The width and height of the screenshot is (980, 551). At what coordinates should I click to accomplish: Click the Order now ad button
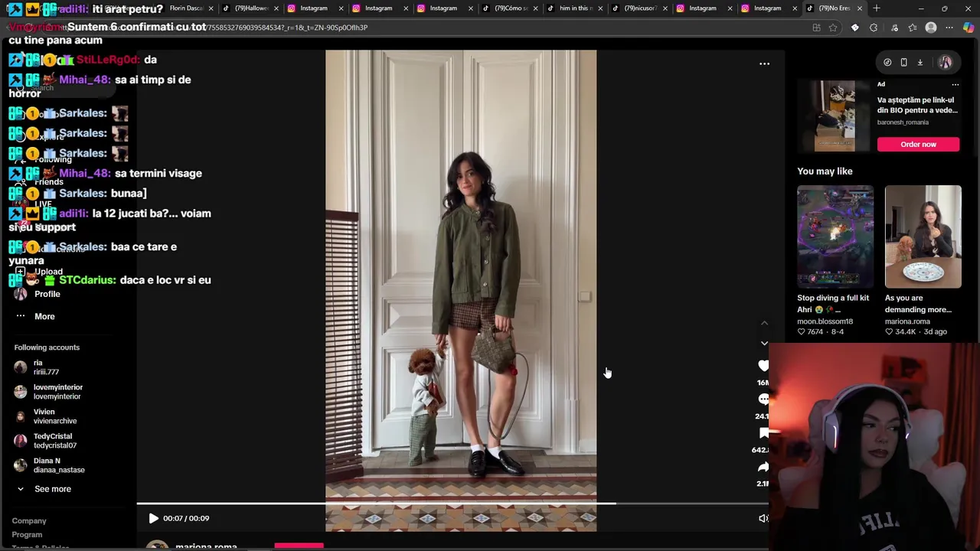point(918,144)
